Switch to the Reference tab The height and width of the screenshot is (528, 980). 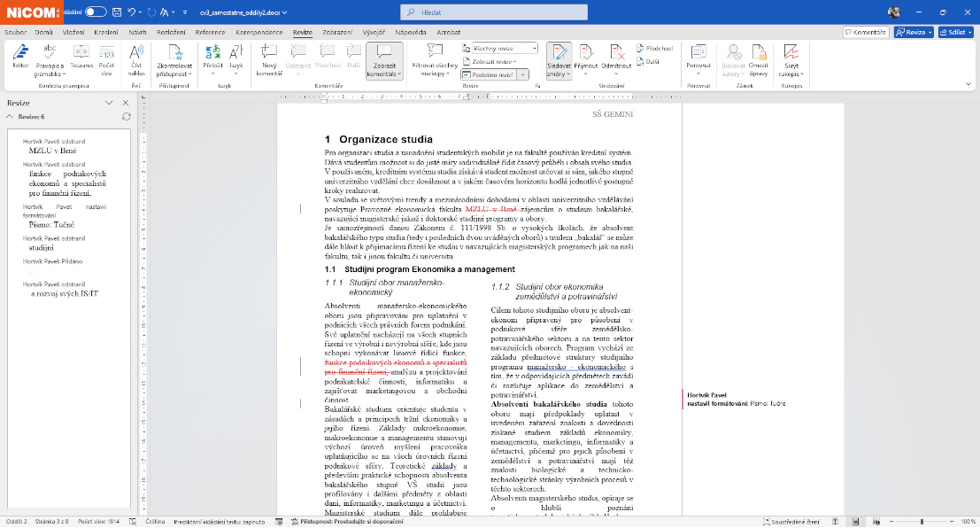(x=210, y=32)
